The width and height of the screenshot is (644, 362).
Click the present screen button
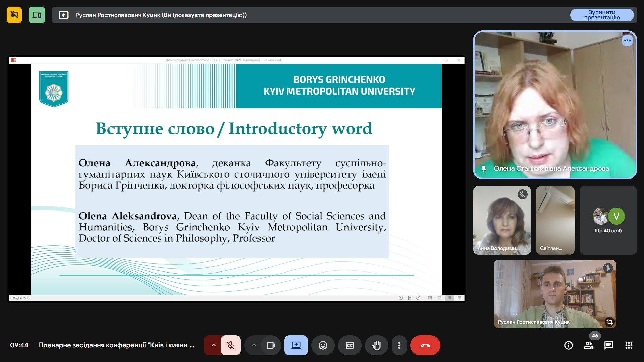296,345
